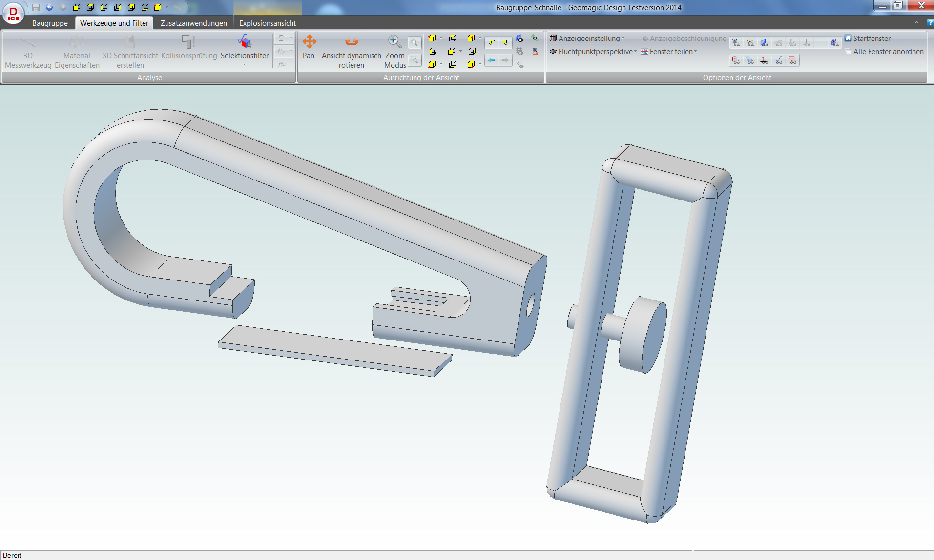Select ribbon cube view with top-right red dot
This screenshot has width=934, height=560.
click(471, 38)
